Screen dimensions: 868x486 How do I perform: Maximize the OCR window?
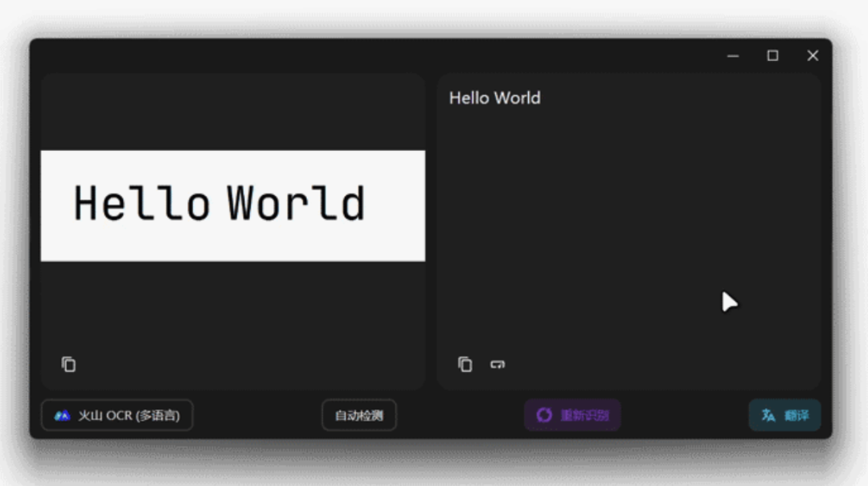coord(772,55)
